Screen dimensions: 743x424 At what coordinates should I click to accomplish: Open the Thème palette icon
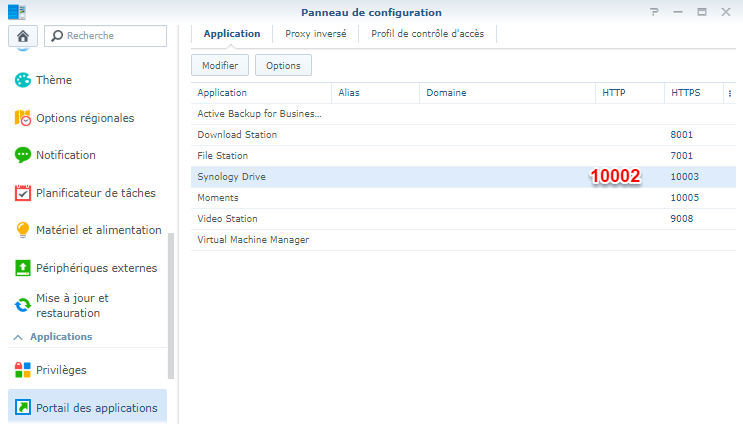point(22,80)
